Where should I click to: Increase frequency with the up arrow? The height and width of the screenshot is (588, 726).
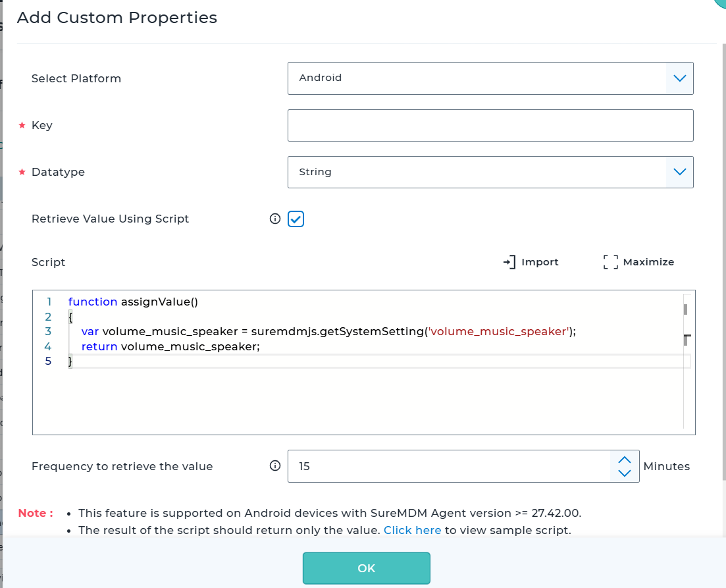point(625,460)
